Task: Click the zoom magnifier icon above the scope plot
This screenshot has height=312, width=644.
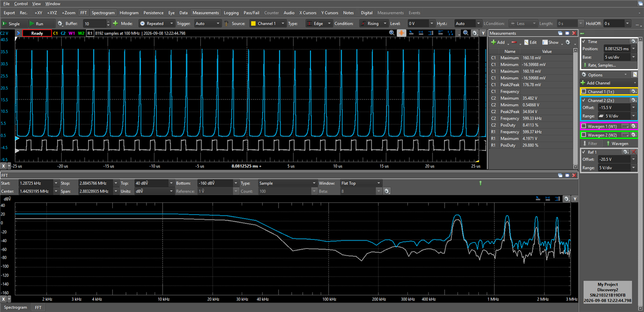Action: (x=392, y=33)
